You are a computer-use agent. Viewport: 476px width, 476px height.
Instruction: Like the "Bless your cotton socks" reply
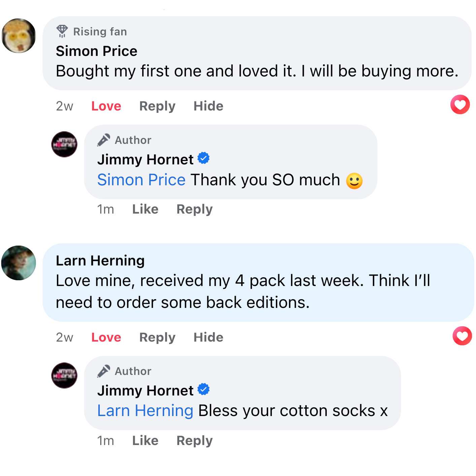click(145, 440)
